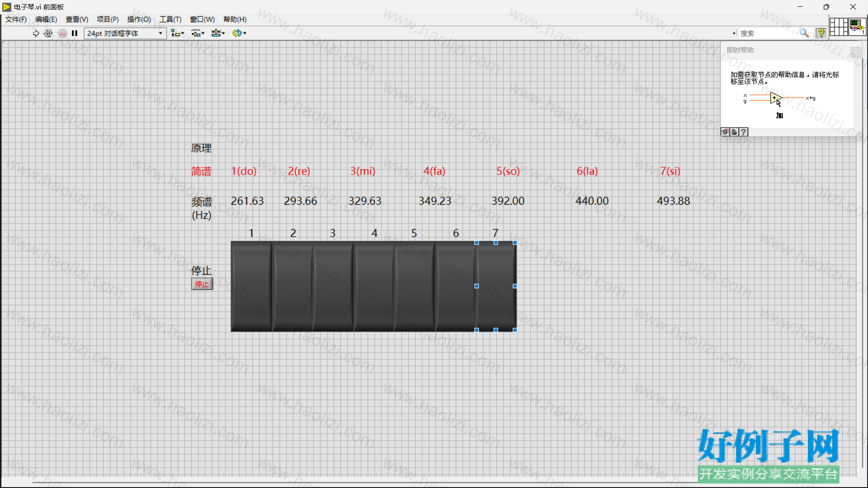Click the 329.63 frequency value
The image size is (868, 488).
(x=365, y=201)
